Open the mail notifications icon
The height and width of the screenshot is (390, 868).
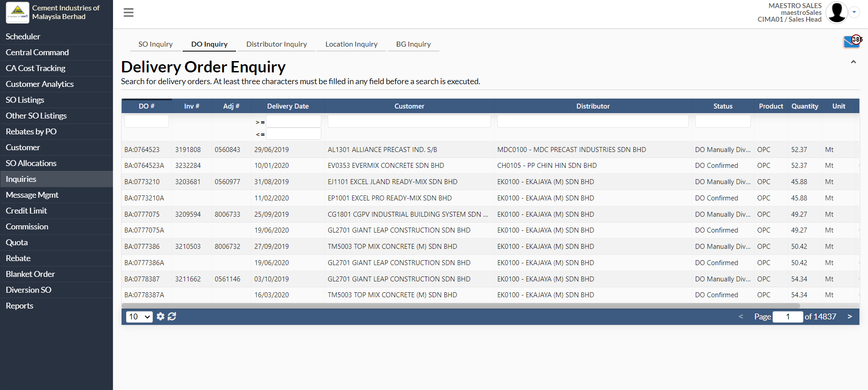(852, 42)
